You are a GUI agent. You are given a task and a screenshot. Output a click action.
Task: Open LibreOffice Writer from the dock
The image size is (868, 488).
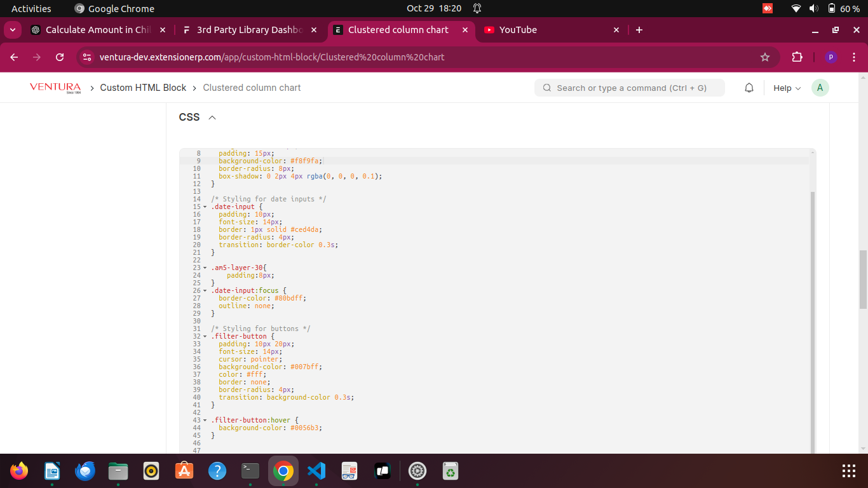(52, 471)
